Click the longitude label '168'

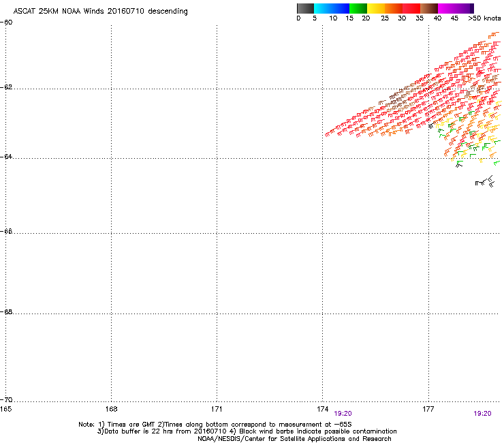[111, 409]
